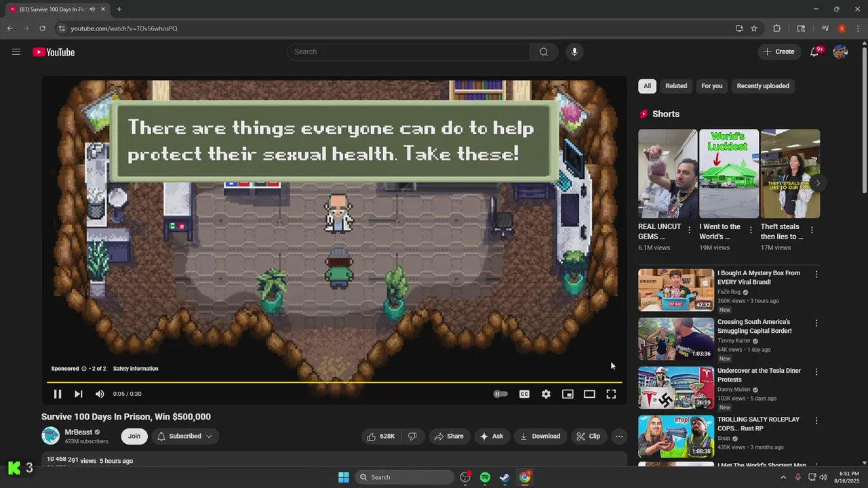868x488 pixels.
Task: Open options for REAL UNCUT GEMS short
Action: (x=690, y=230)
